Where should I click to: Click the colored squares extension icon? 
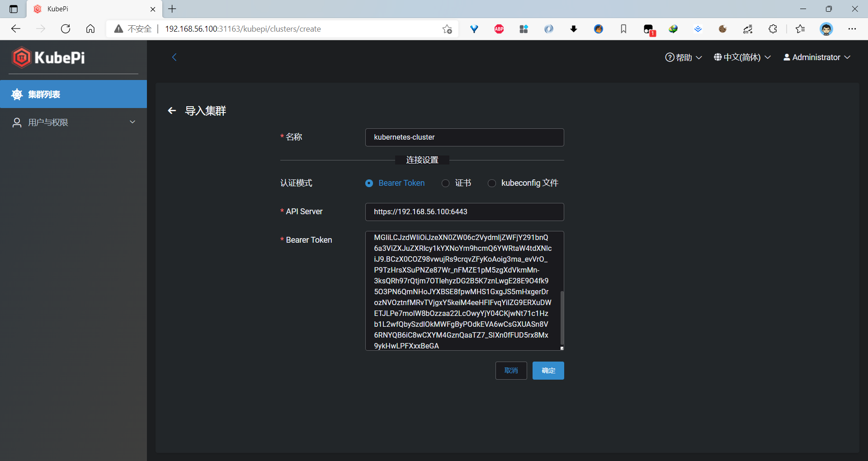click(524, 29)
